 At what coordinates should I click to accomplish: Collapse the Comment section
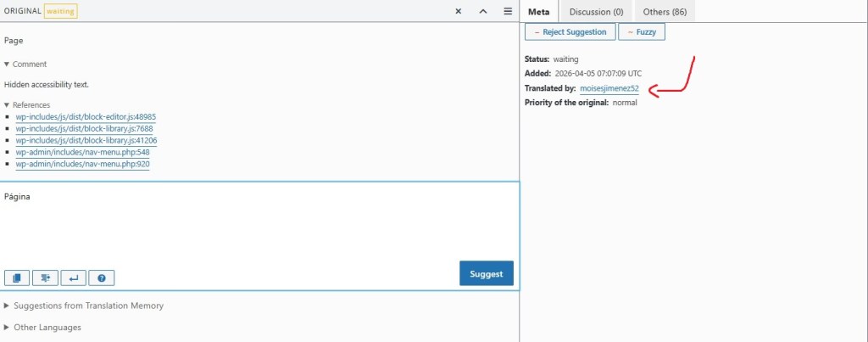click(x=25, y=64)
